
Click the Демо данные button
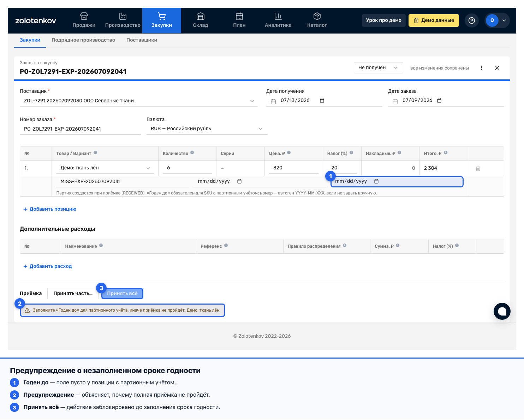click(434, 20)
